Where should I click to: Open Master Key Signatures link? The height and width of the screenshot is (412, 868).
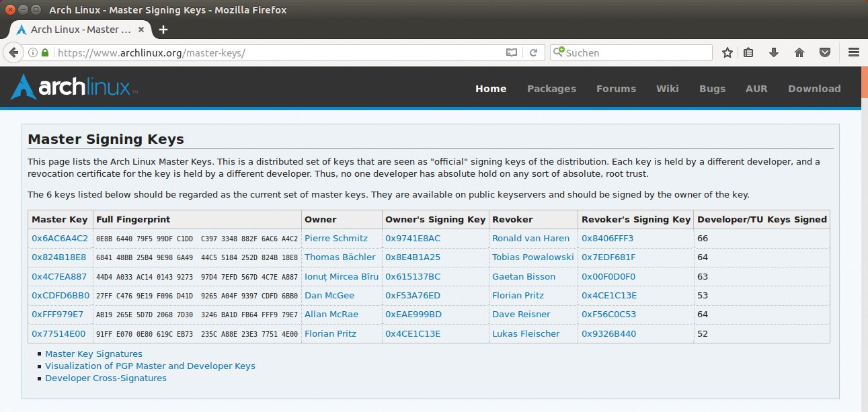coord(93,354)
